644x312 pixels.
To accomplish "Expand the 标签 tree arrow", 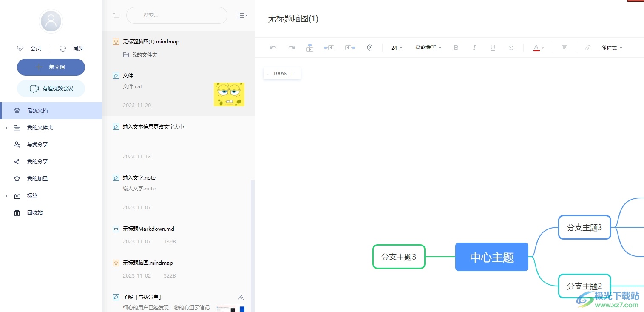I will (6, 196).
